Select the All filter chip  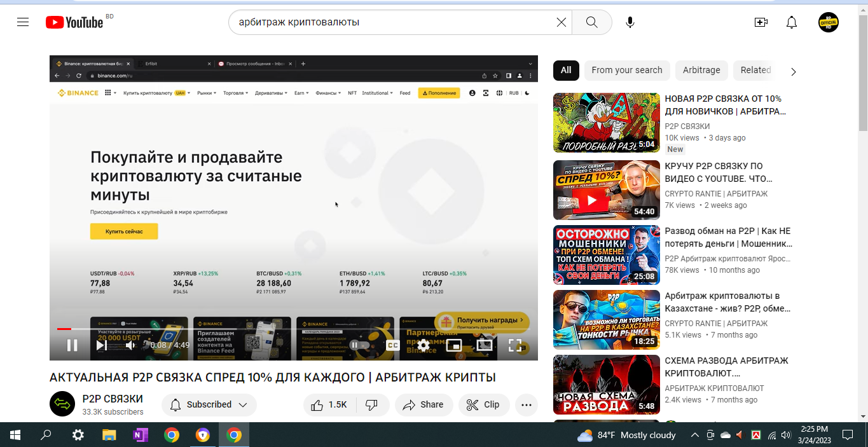(x=566, y=70)
